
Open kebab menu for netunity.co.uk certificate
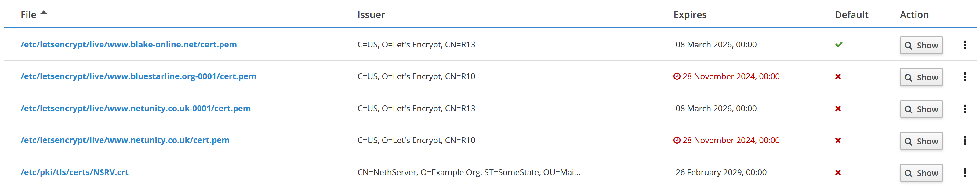point(964,141)
